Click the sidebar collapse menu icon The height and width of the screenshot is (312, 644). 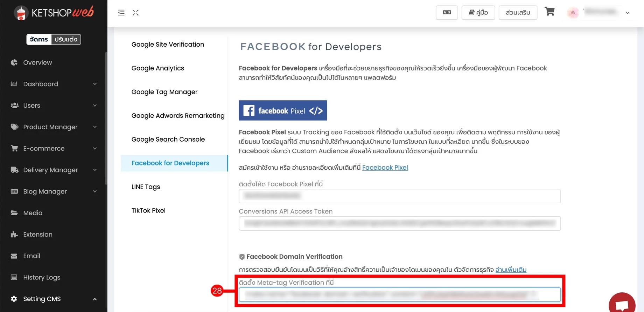pyautogui.click(x=121, y=13)
